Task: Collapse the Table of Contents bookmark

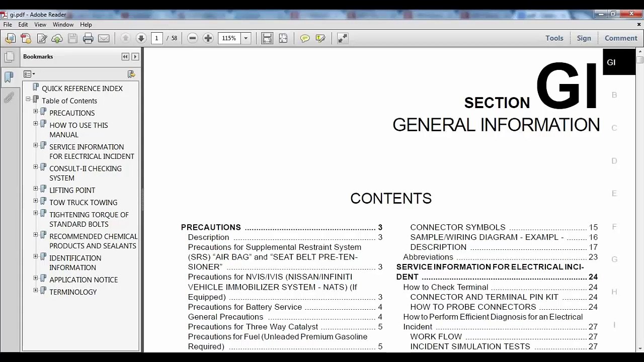Action: coord(28,99)
